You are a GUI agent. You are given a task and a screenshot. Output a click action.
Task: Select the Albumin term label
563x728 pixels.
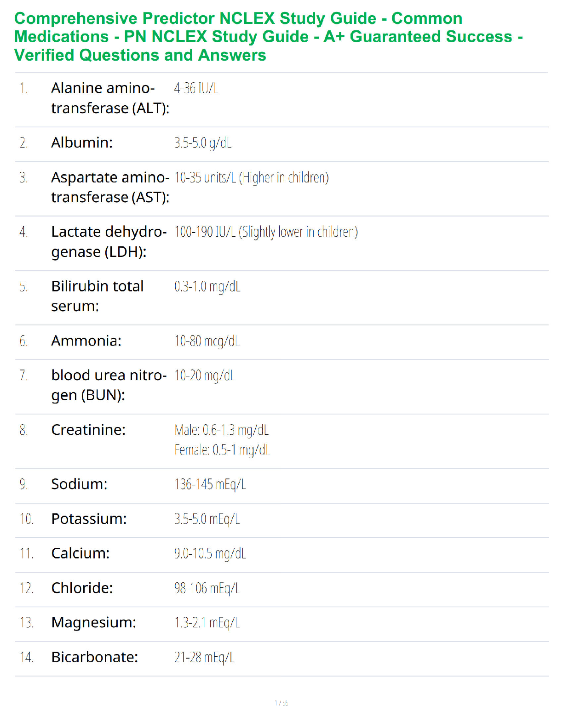(x=82, y=143)
